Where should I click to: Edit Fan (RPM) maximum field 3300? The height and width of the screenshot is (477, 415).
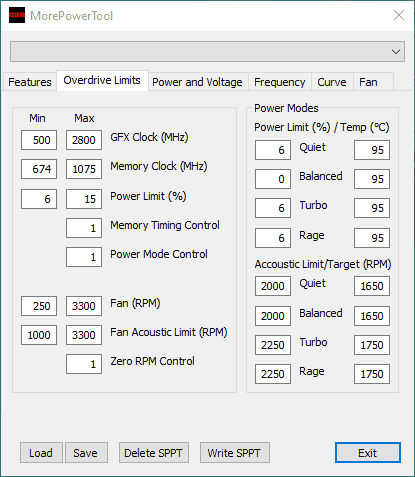point(84,306)
